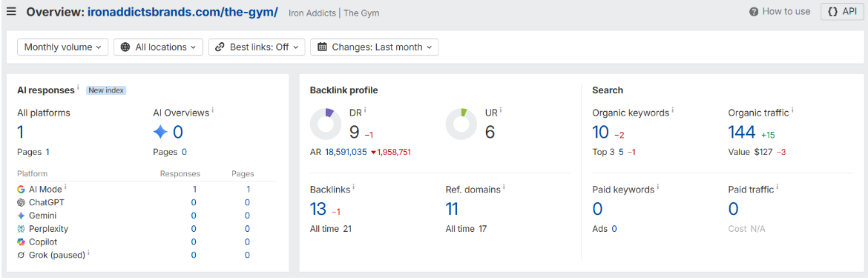The height and width of the screenshot is (280, 868).
Task: Open ironaddictsbrands.com/the-gym/ URL link
Action: tap(183, 12)
